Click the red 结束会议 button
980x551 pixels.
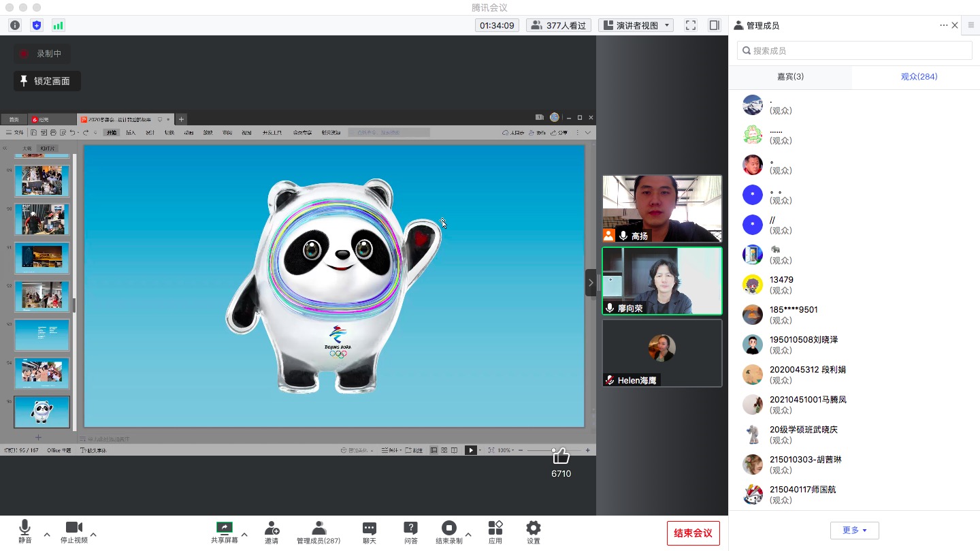point(693,533)
